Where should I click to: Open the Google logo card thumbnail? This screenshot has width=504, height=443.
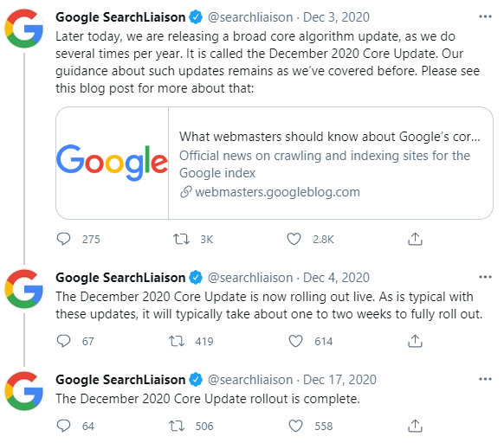click(113, 163)
